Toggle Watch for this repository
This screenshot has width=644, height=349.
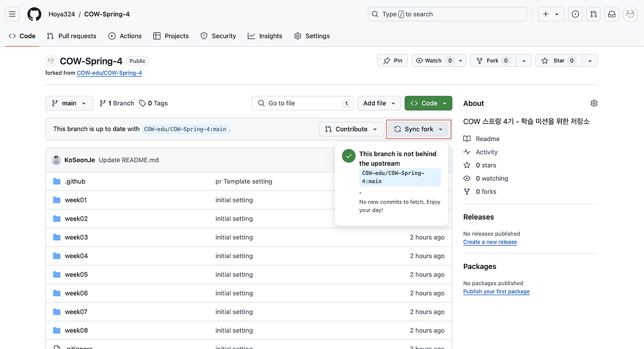(x=433, y=60)
